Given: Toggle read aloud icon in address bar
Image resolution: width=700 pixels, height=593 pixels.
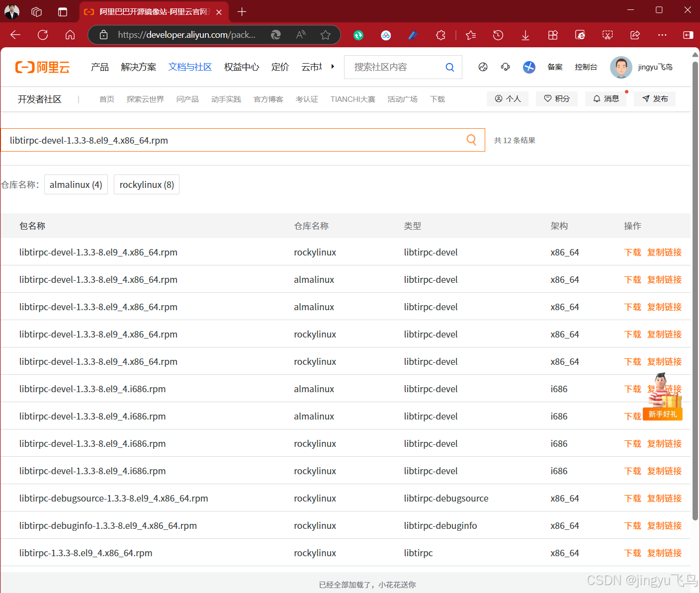Looking at the screenshot, I should tap(301, 35).
